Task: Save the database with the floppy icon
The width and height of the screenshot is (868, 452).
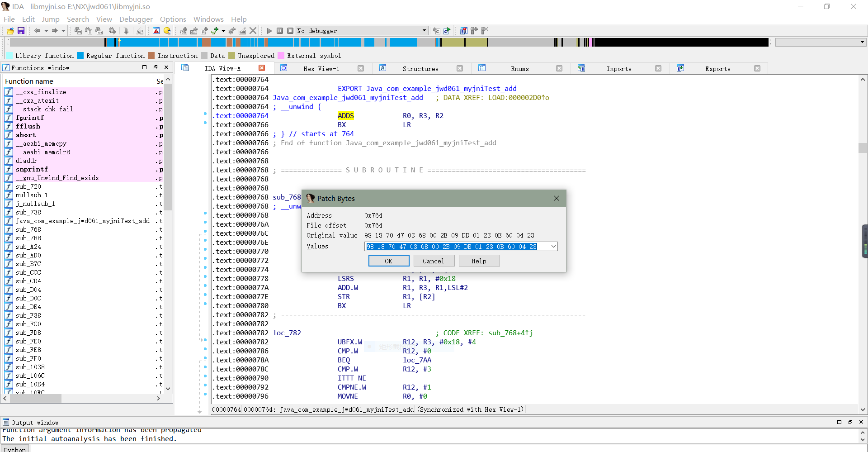Action: 21,31
